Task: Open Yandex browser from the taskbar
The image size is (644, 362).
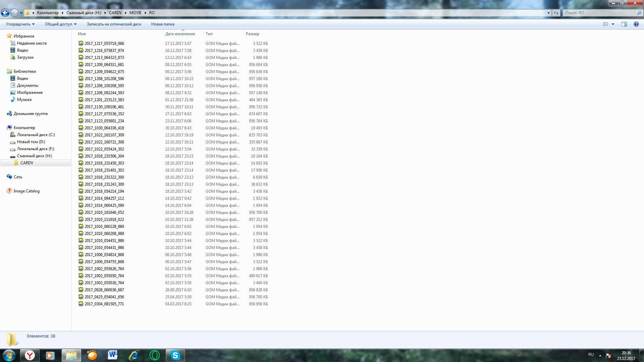Action: point(30,355)
